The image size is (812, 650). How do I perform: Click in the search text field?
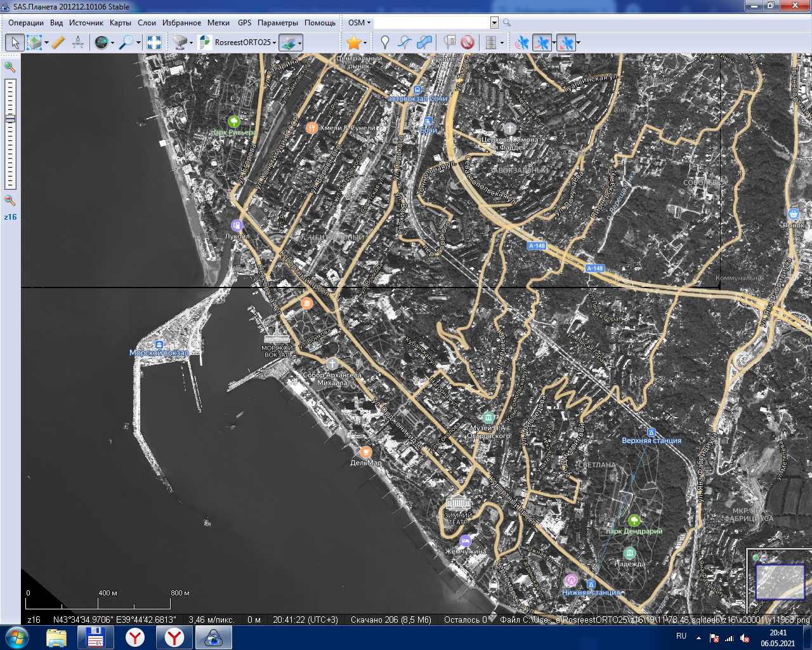pos(431,23)
